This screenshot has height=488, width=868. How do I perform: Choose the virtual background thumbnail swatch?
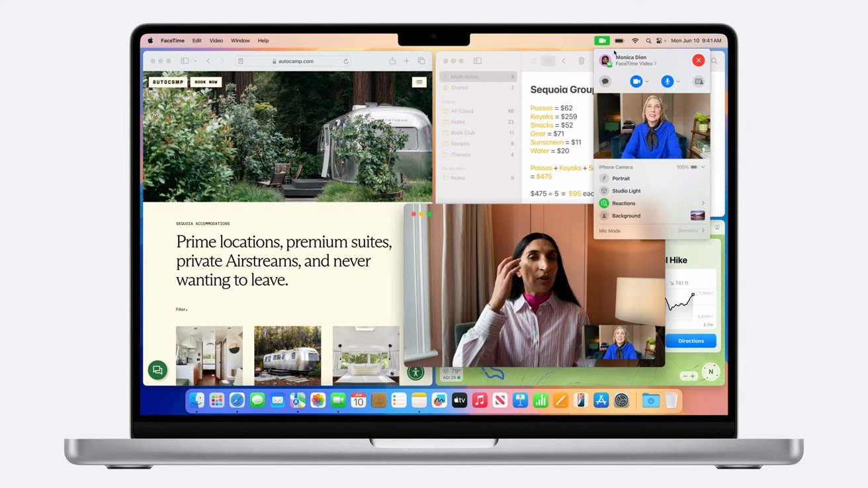pyautogui.click(x=697, y=216)
